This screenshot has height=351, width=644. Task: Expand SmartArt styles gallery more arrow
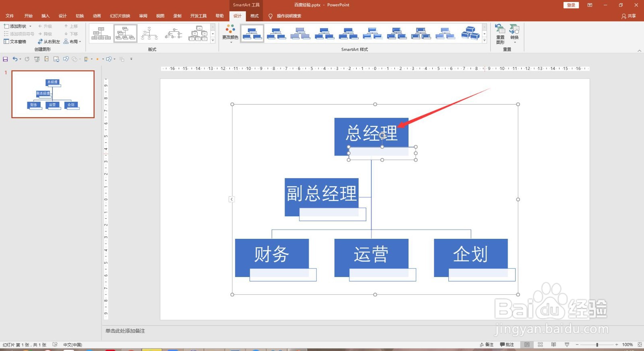coord(485,40)
